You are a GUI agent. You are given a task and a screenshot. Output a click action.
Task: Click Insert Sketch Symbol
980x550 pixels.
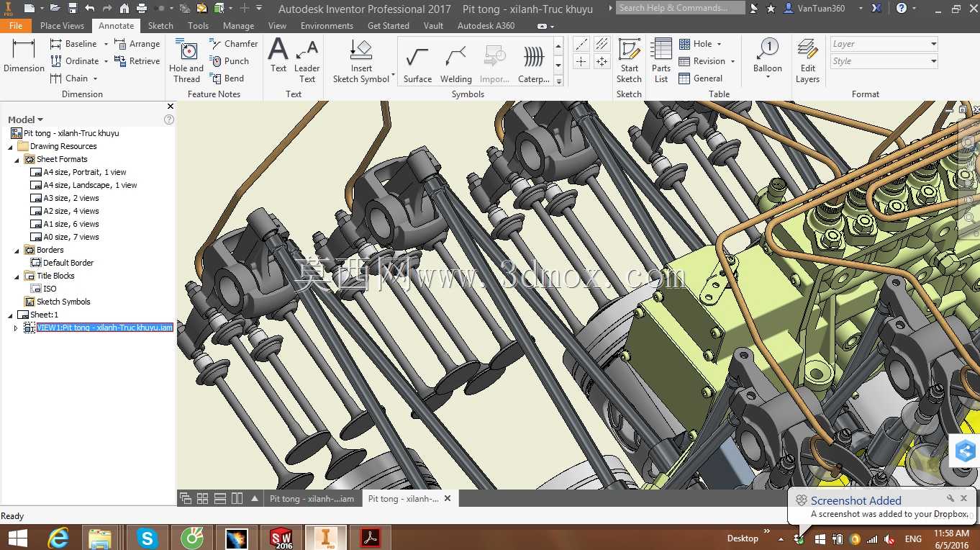point(361,61)
